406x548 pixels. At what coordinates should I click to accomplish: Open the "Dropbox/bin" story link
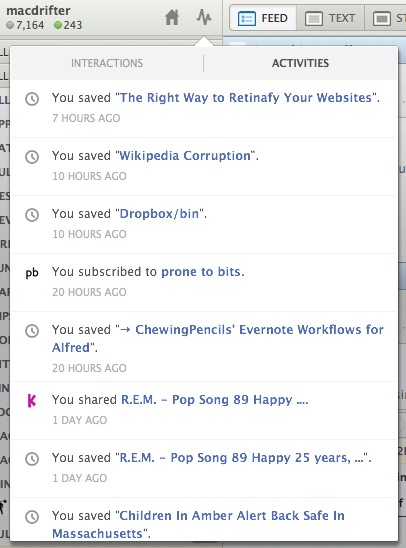[x=159, y=214]
